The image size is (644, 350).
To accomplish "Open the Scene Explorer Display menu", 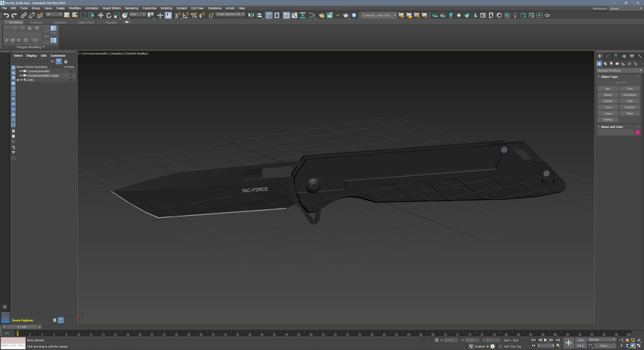I will pyautogui.click(x=32, y=56).
